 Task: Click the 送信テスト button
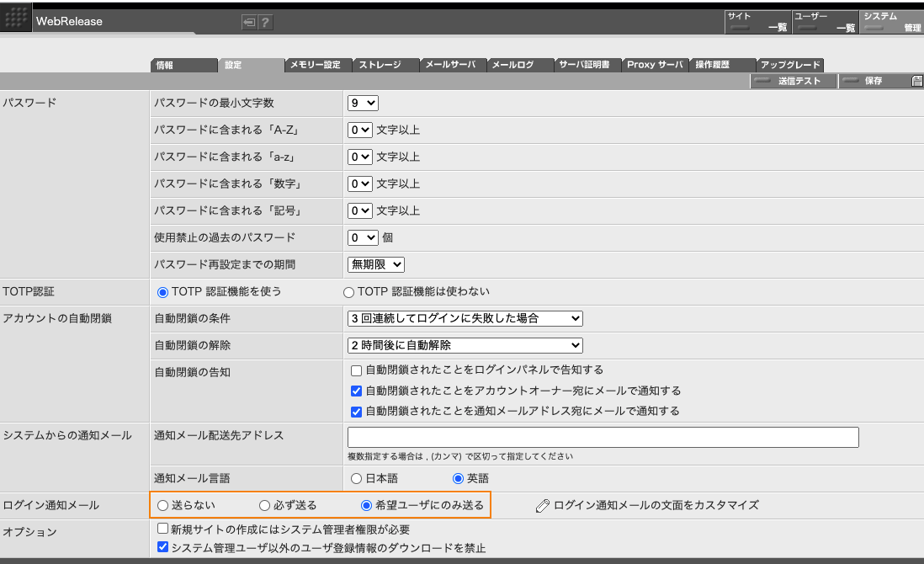click(793, 81)
